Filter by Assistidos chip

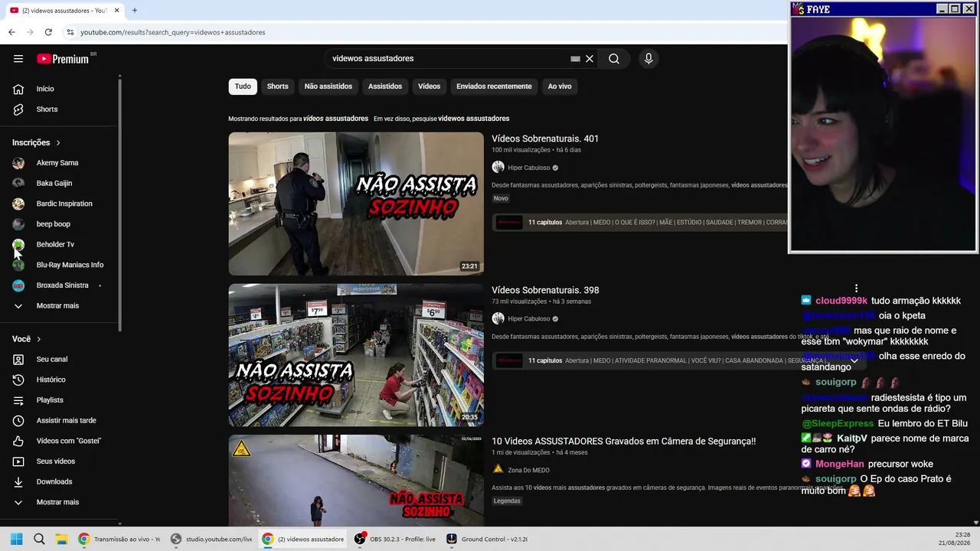tap(385, 86)
